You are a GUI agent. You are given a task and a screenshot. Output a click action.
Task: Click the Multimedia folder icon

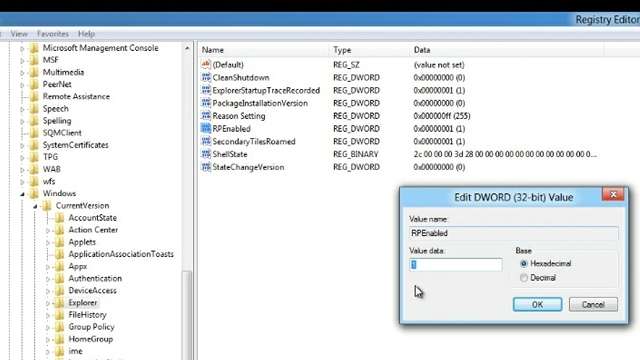click(34, 72)
